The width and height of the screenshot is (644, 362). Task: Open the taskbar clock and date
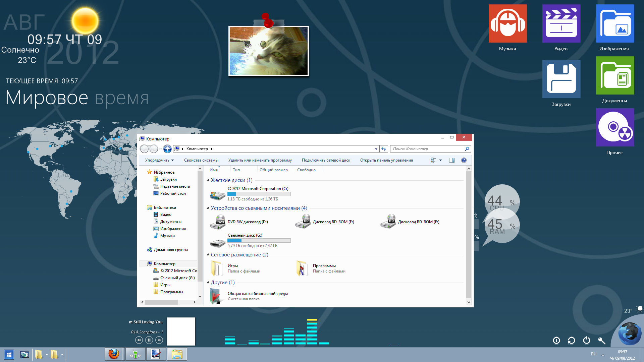point(623,355)
